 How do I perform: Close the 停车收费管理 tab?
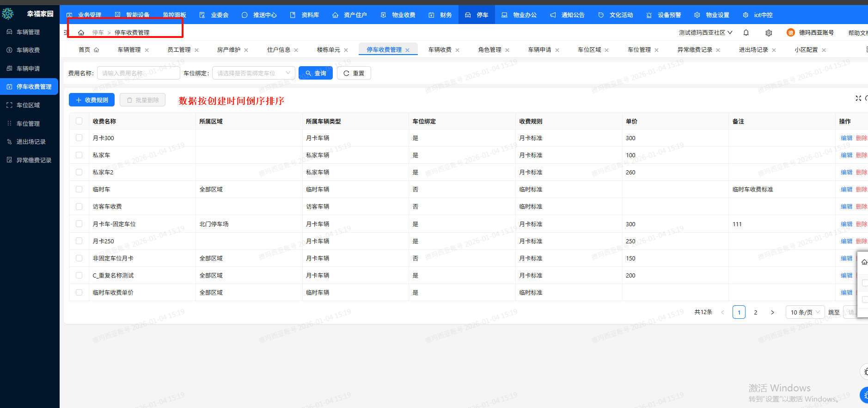[407, 50]
